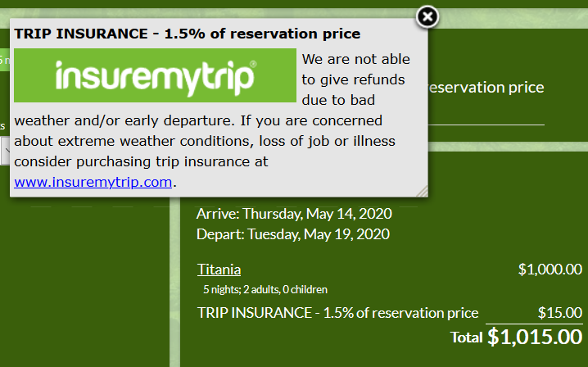Click the $1,015.00 total amount

point(535,336)
